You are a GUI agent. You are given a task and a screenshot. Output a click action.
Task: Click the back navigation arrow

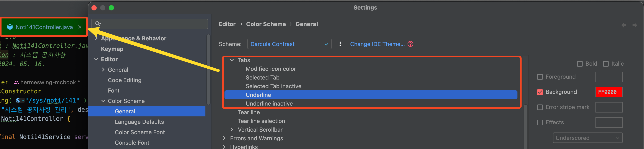coord(623,25)
